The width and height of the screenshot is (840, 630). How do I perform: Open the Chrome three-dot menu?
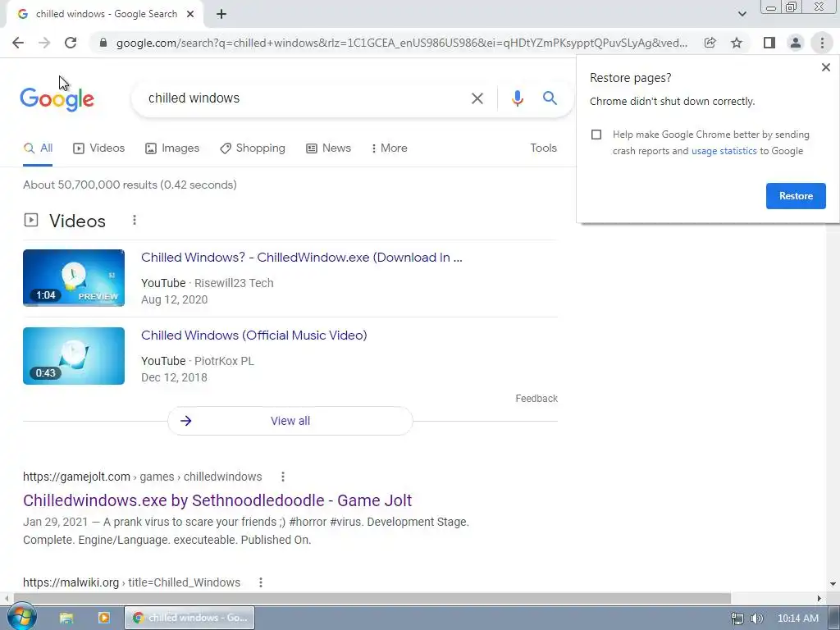click(x=822, y=43)
